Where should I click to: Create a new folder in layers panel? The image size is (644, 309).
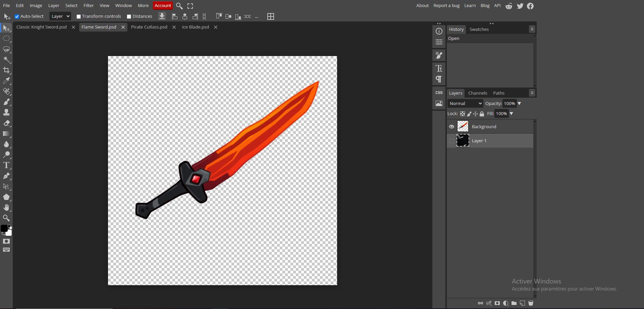[x=514, y=303]
